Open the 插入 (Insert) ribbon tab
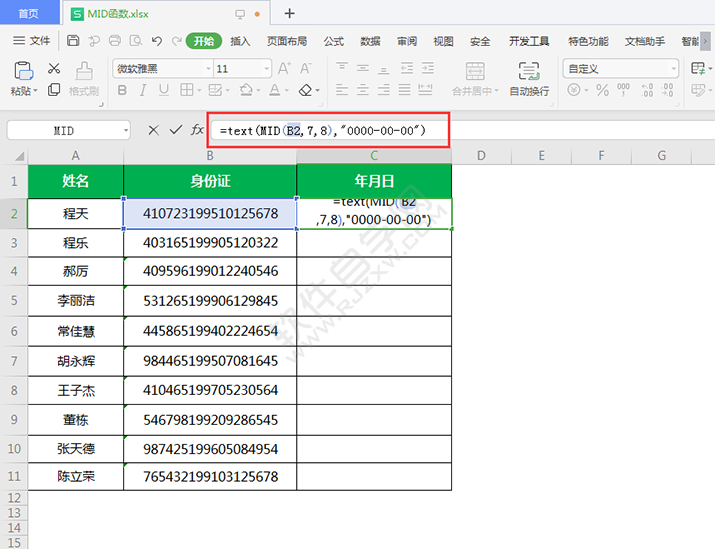715x549 pixels. (240, 41)
